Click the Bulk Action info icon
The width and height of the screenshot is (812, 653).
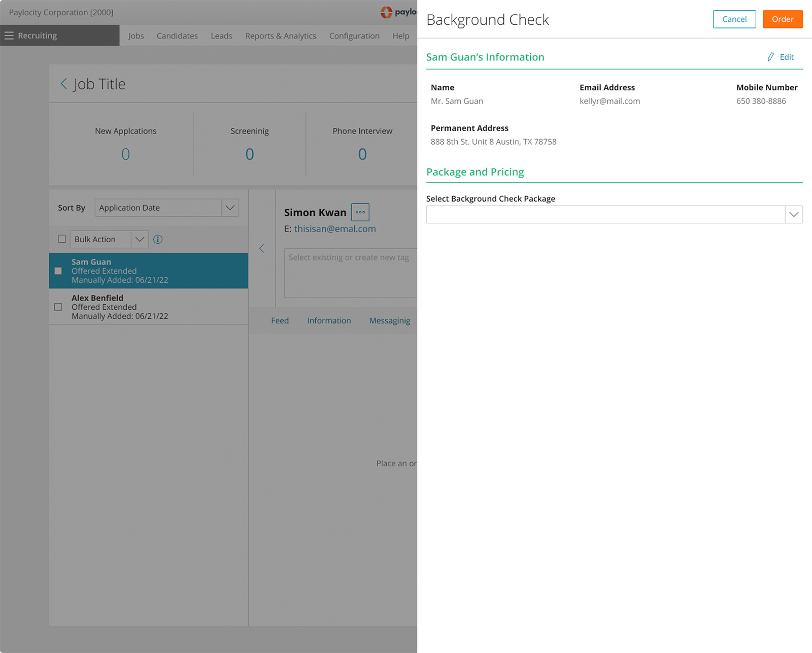point(158,239)
